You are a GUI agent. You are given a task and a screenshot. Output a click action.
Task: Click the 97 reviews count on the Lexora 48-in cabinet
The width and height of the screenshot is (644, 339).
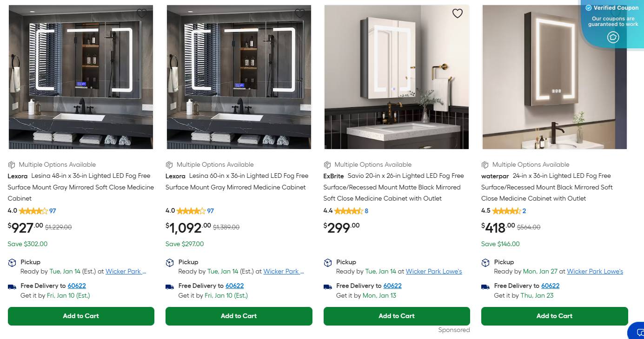pyautogui.click(x=52, y=210)
